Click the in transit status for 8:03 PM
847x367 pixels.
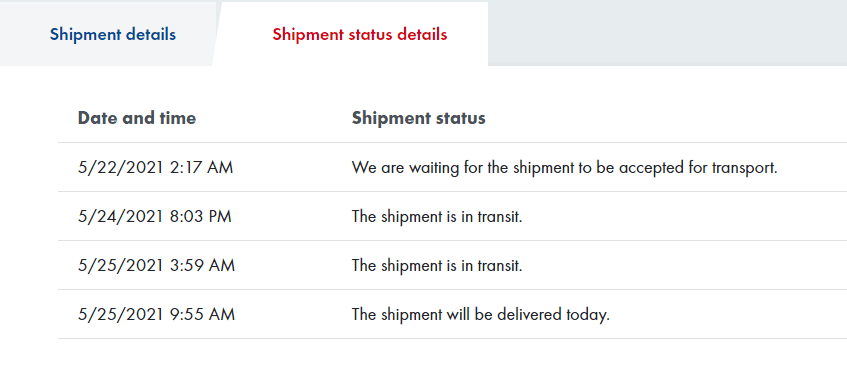tap(437, 217)
